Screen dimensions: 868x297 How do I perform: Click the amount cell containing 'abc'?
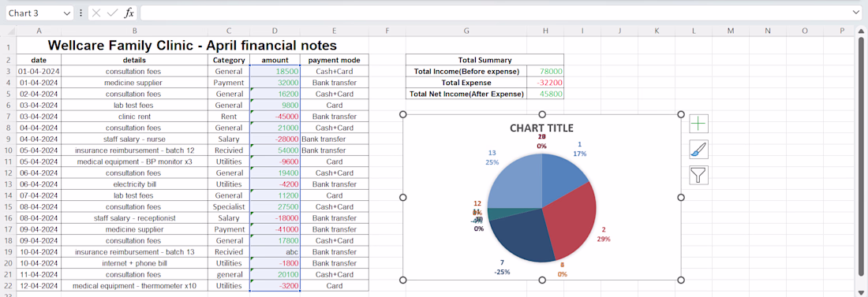click(275, 251)
